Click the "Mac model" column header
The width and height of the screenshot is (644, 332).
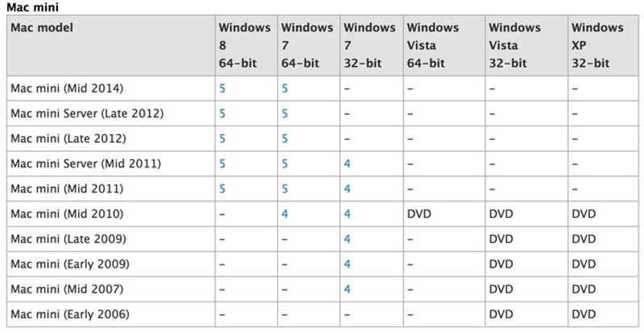[x=42, y=28]
